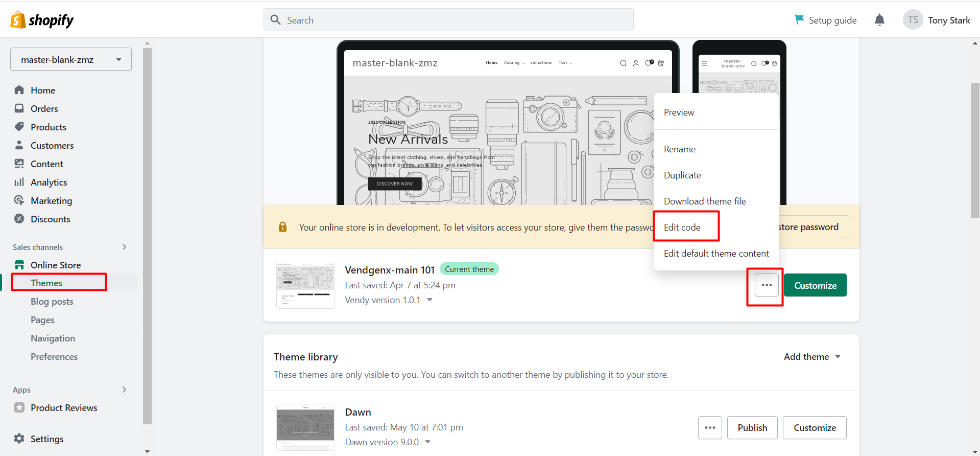Click the Dawn theme thumbnail
This screenshot has height=456, width=980.
305,427
